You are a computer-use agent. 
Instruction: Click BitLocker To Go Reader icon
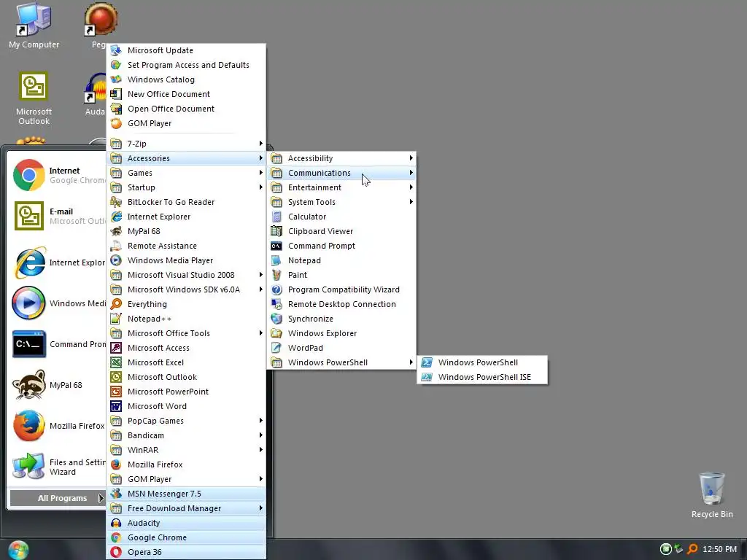click(116, 203)
